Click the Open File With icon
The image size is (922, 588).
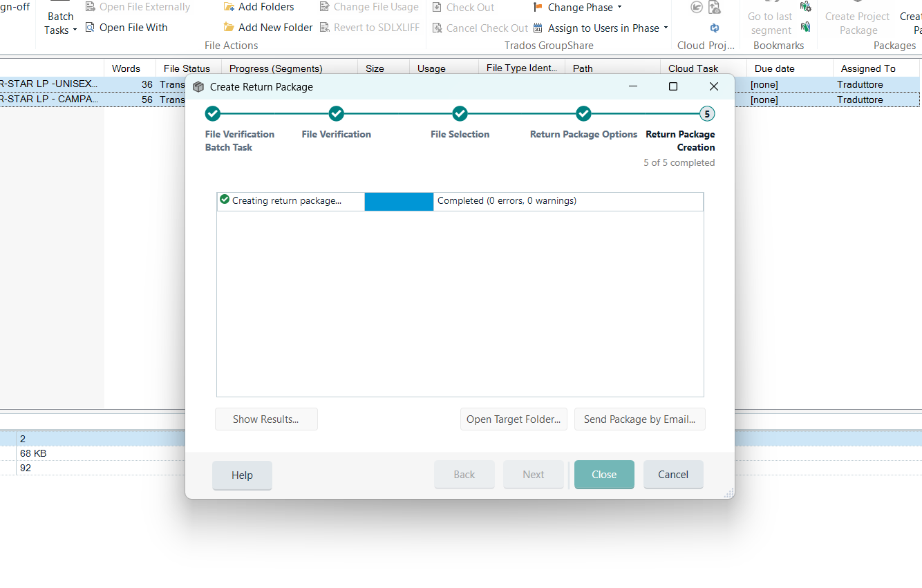(x=90, y=28)
